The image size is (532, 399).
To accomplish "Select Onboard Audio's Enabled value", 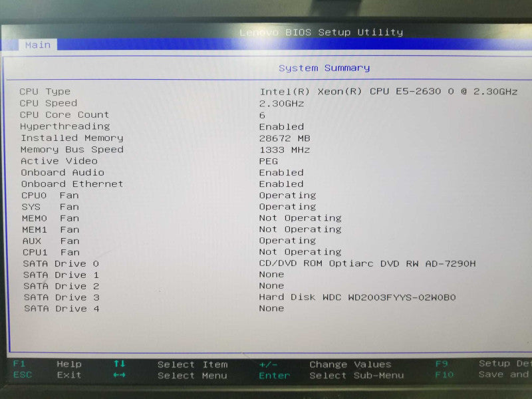I will [281, 172].
